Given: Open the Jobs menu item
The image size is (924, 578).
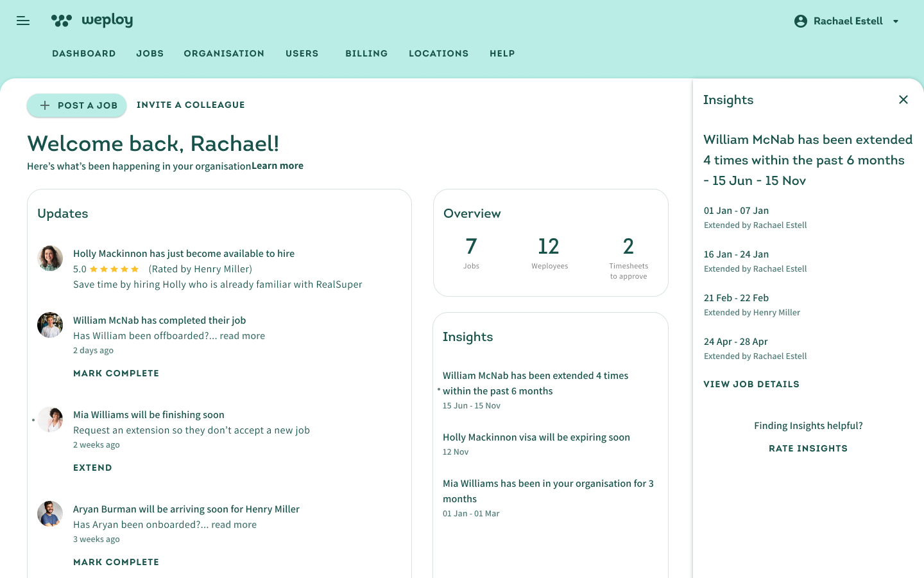Looking at the screenshot, I should (150, 53).
